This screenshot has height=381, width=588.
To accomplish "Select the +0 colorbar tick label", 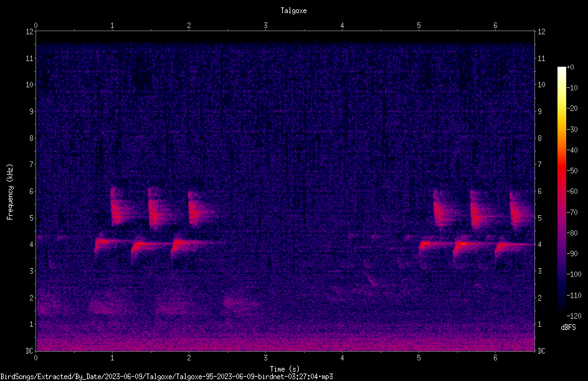I will 571,67.
